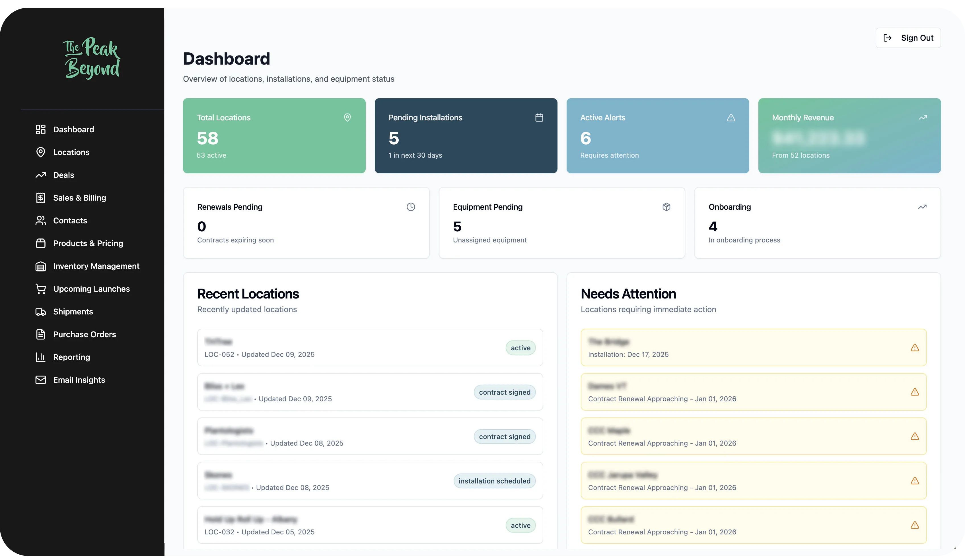Open Contacts using the people icon
The width and height of the screenshot is (965, 560).
(x=41, y=221)
